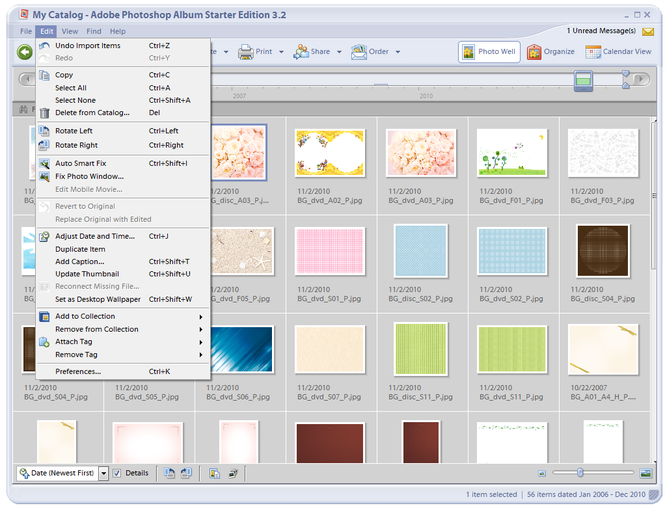Choose Update Thumbnail
The height and width of the screenshot is (508, 665).
(123, 274)
